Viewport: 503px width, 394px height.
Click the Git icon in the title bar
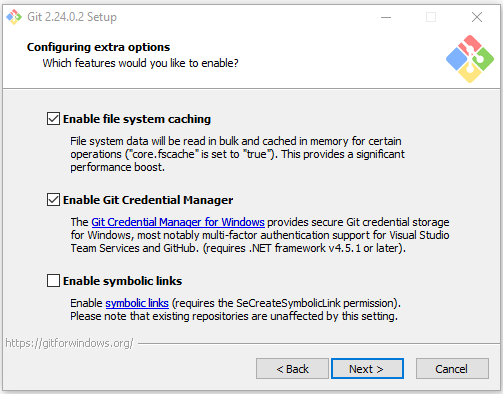tap(14, 17)
